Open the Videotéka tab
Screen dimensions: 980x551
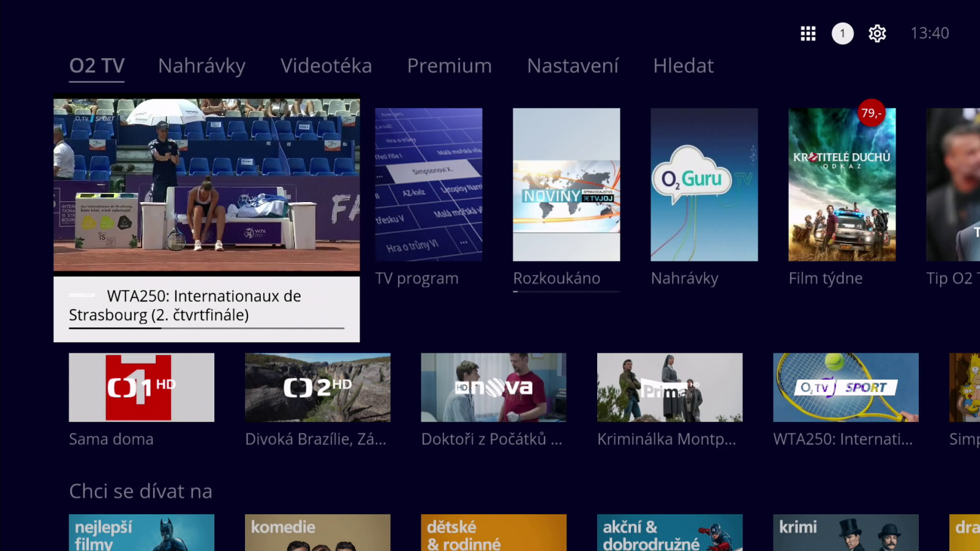coord(326,66)
